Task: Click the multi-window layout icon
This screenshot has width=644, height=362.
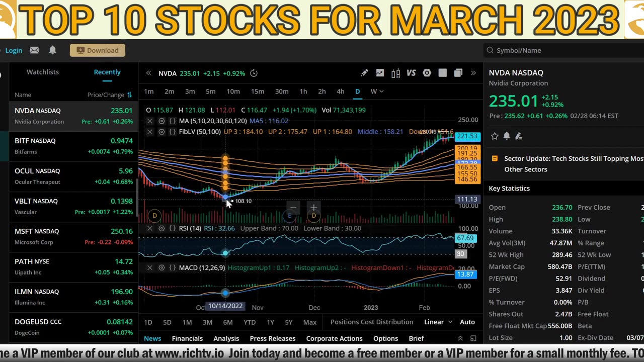Action: [458, 73]
